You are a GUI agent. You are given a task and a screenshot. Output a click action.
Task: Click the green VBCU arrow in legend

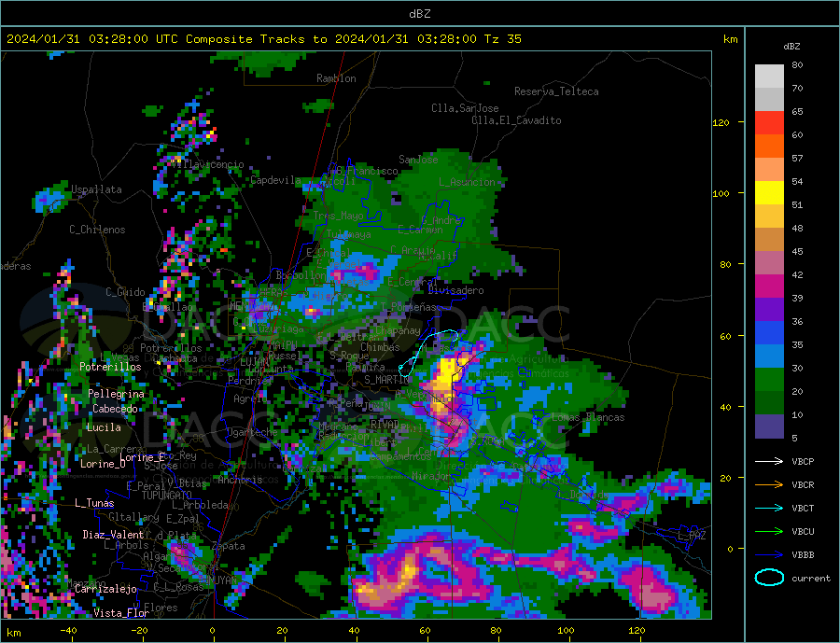(x=769, y=532)
